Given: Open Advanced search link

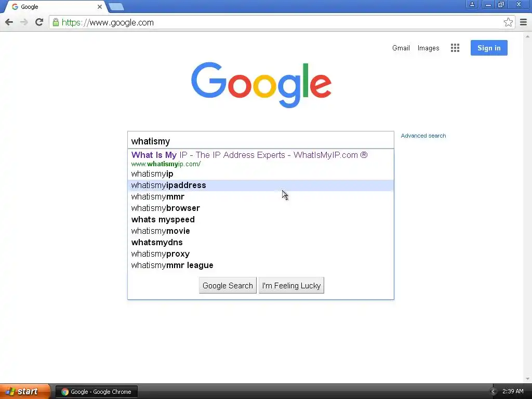Looking at the screenshot, I should (423, 136).
